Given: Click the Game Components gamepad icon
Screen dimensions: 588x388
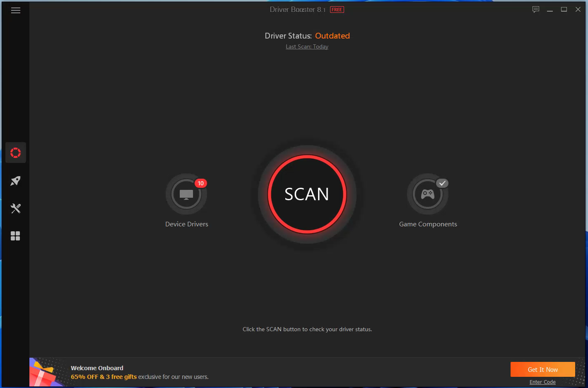Looking at the screenshot, I should coord(428,194).
